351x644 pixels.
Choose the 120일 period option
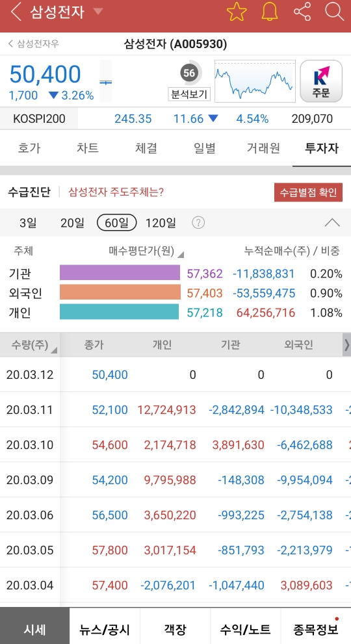161,223
